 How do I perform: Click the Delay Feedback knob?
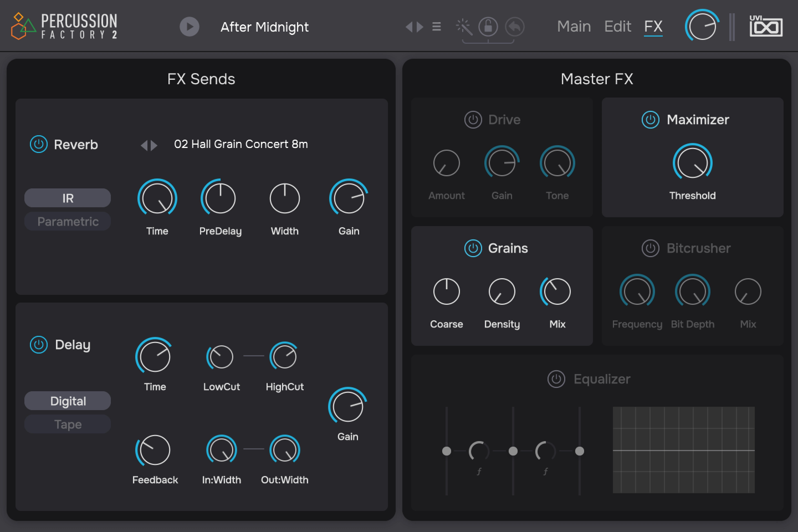(155, 450)
